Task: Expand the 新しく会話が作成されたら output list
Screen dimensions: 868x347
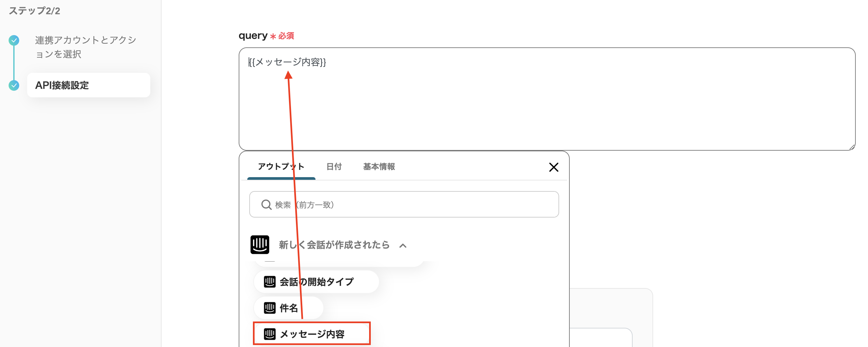Action: (403, 245)
